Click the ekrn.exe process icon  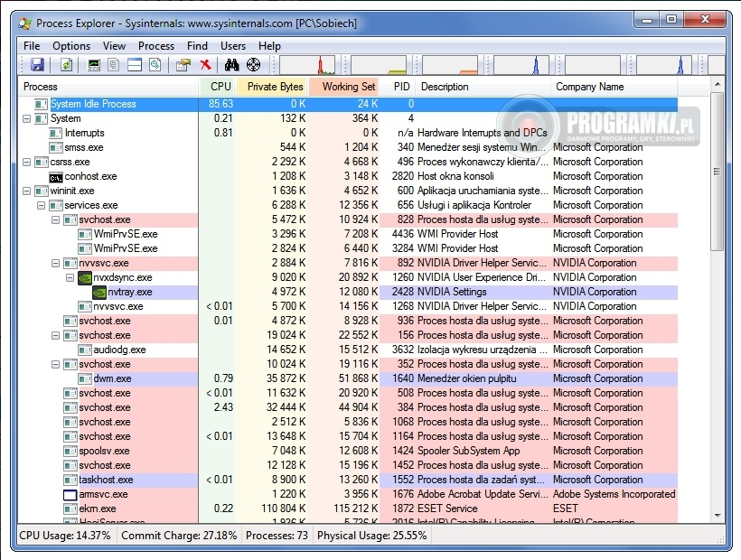[70, 509]
